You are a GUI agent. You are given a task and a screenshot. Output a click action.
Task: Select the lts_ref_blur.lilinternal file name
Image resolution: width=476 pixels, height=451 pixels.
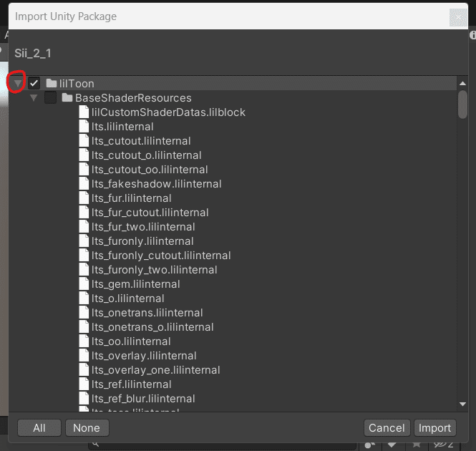143,399
